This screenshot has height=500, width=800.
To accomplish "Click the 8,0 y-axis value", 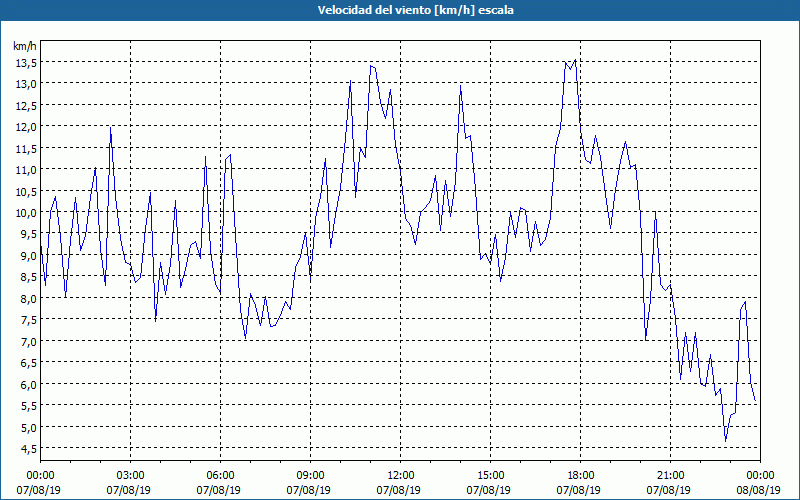I will click(28, 298).
